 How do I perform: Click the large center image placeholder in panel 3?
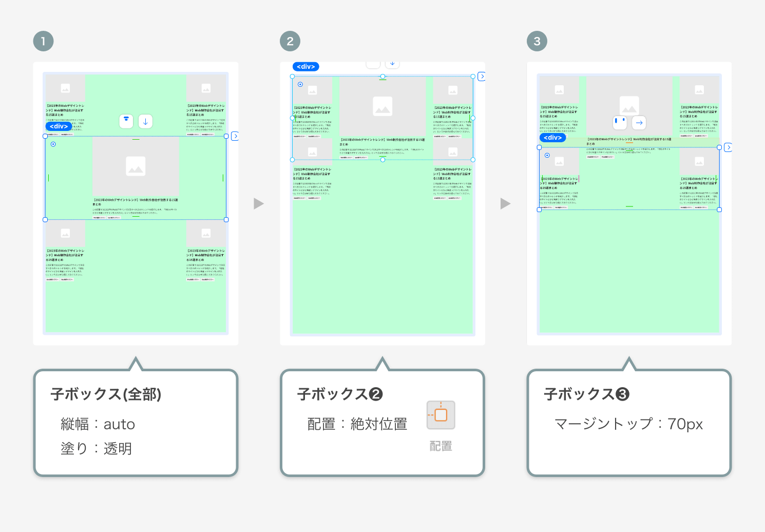click(629, 106)
